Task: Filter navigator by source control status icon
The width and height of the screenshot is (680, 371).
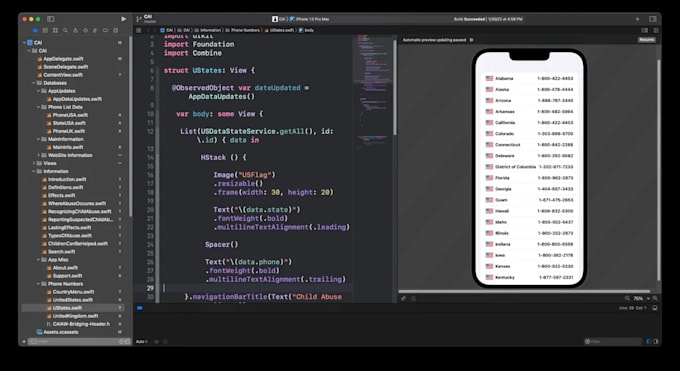Action: pyautogui.click(x=127, y=341)
